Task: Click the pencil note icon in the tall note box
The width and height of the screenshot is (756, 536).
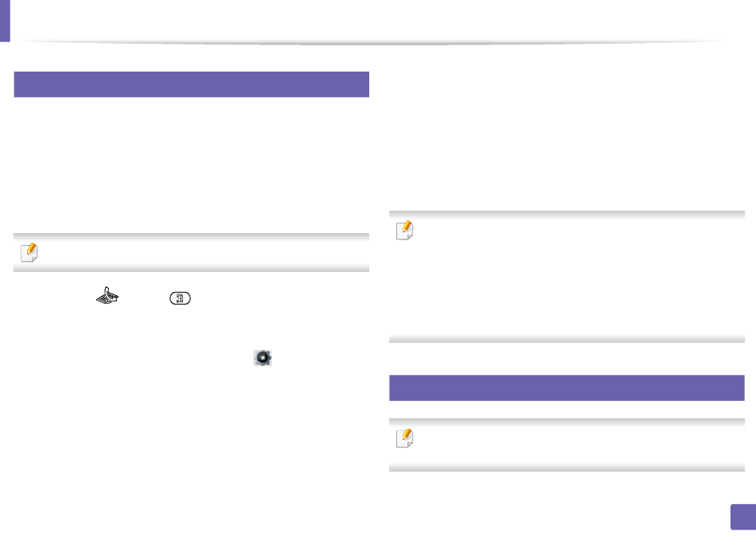Action: pos(404,231)
